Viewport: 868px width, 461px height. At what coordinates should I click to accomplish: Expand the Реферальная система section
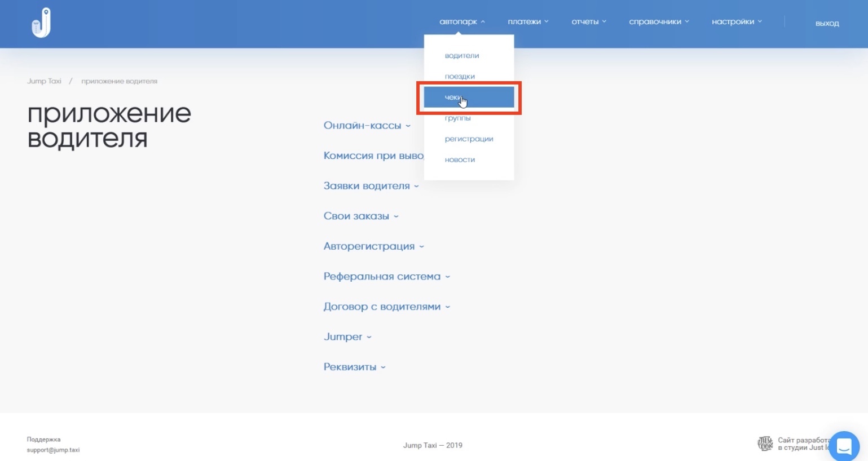(x=386, y=277)
